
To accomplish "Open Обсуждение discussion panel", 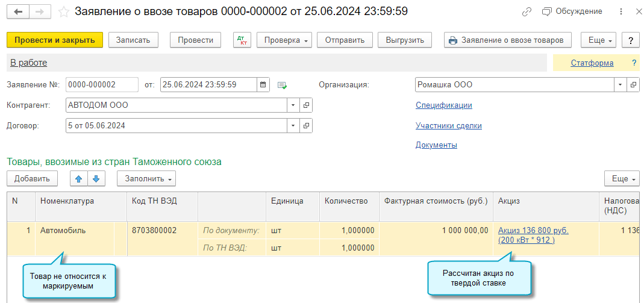I will pos(572,11).
